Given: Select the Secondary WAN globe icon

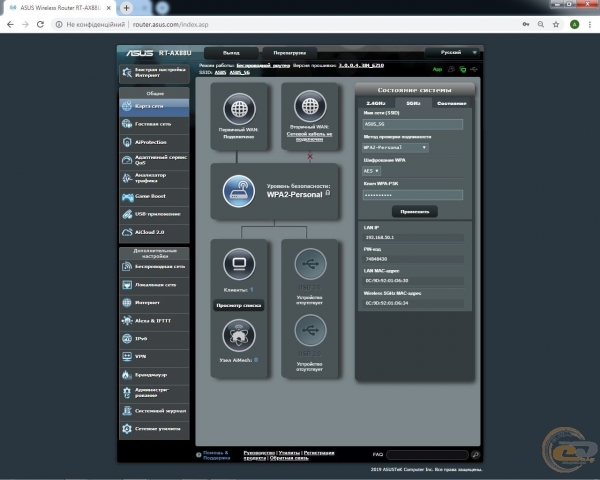Looking at the screenshot, I should point(310,106).
